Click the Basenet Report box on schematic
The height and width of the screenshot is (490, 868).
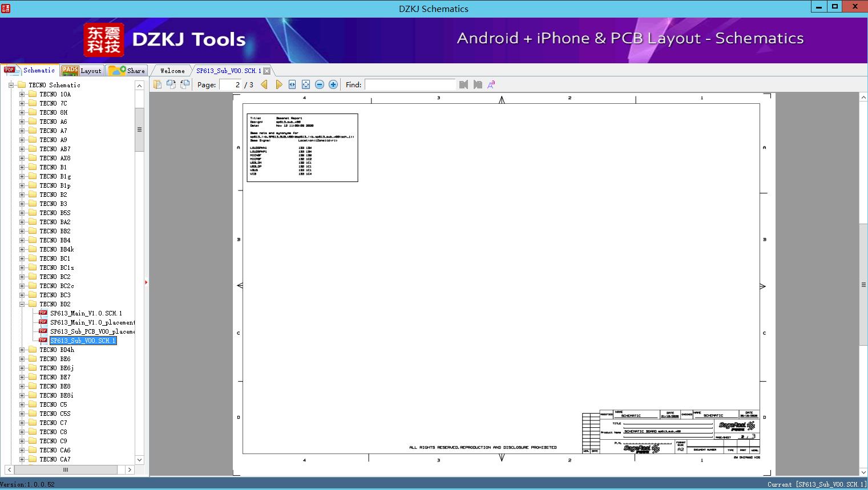302,148
